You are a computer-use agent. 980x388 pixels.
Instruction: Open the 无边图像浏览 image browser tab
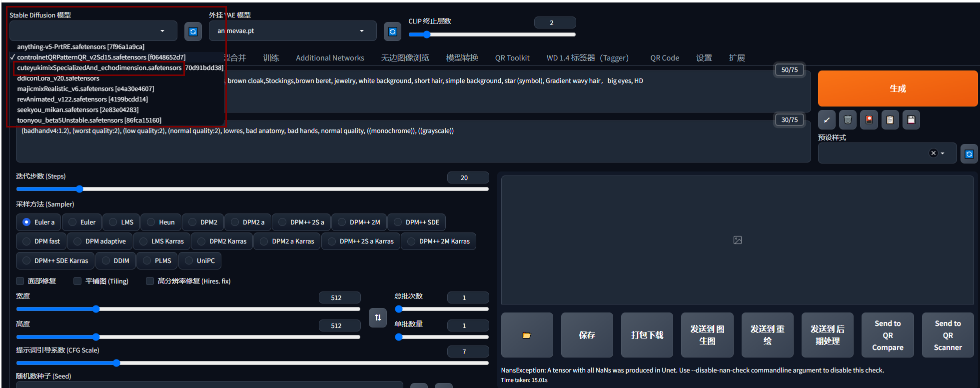[405, 58]
